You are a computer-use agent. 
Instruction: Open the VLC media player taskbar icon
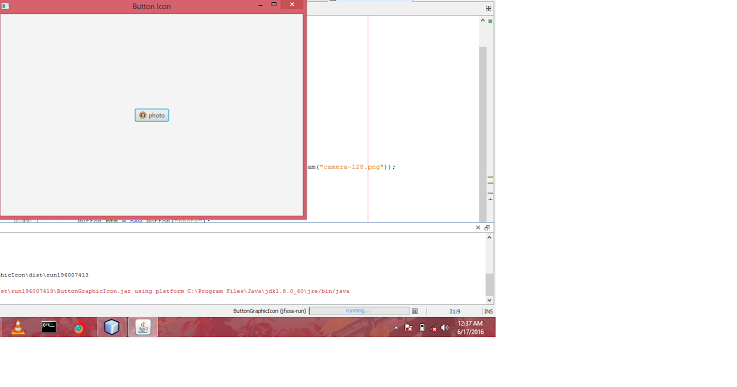[x=18, y=327]
